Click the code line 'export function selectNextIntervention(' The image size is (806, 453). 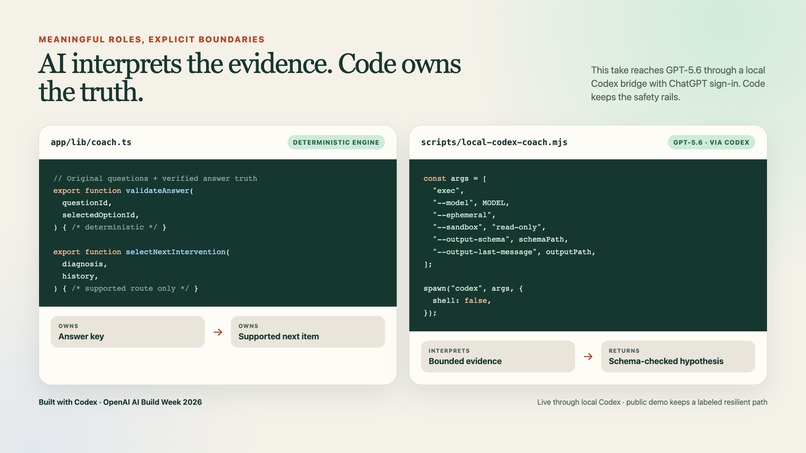141,252
